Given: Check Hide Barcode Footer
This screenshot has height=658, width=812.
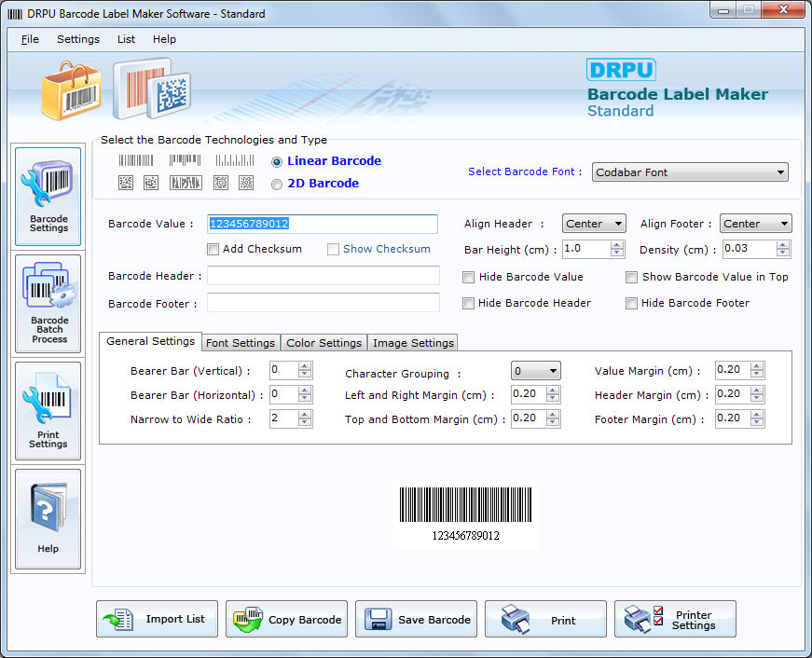Looking at the screenshot, I should point(631,304).
